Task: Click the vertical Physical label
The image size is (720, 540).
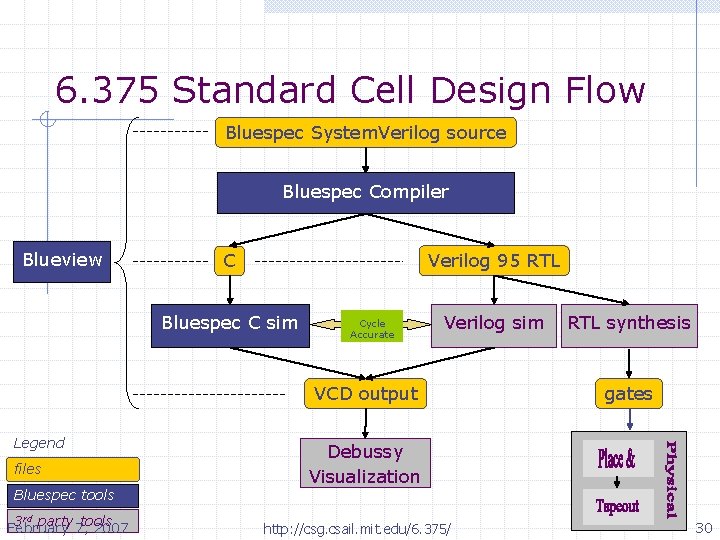Action: [x=671, y=480]
